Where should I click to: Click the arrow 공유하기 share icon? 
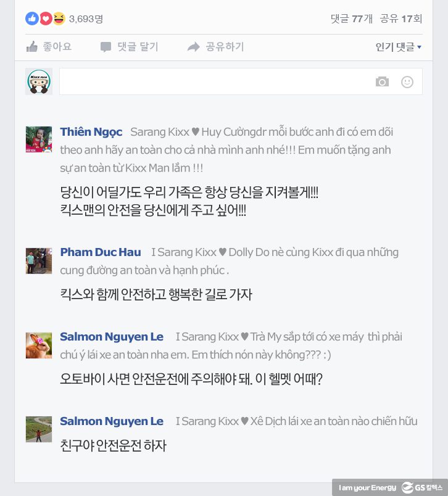194,47
